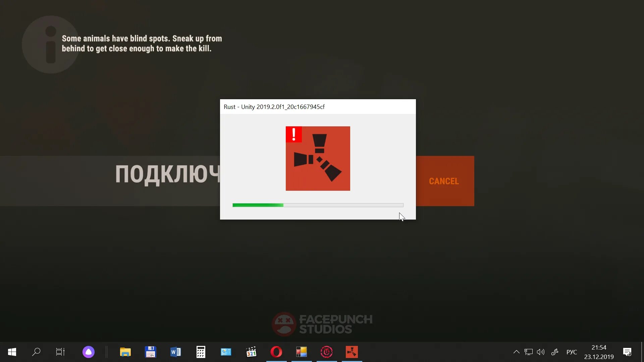Open the volume speaker tray icon
Viewport: 644px width, 362px height.
click(x=540, y=352)
